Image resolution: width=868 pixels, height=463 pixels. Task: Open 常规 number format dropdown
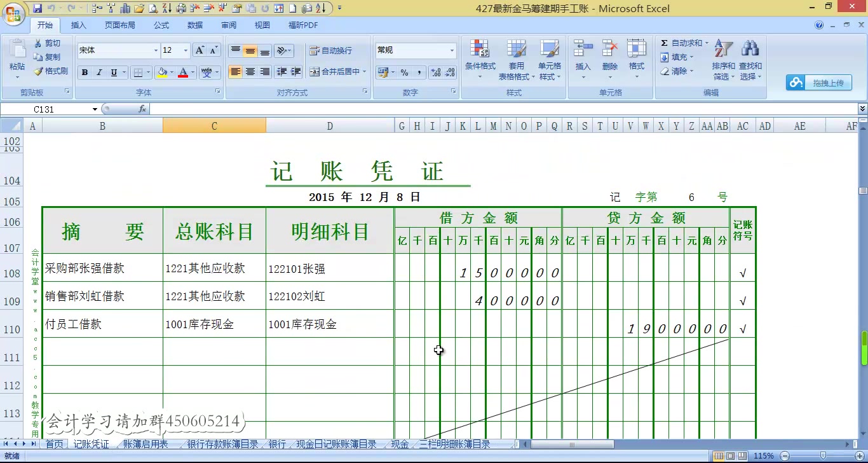(x=452, y=50)
